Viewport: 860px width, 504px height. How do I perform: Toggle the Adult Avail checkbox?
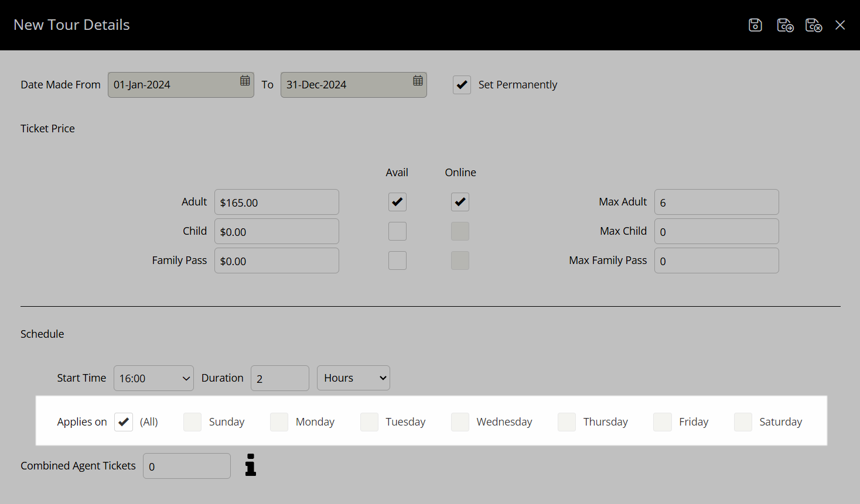[397, 202]
